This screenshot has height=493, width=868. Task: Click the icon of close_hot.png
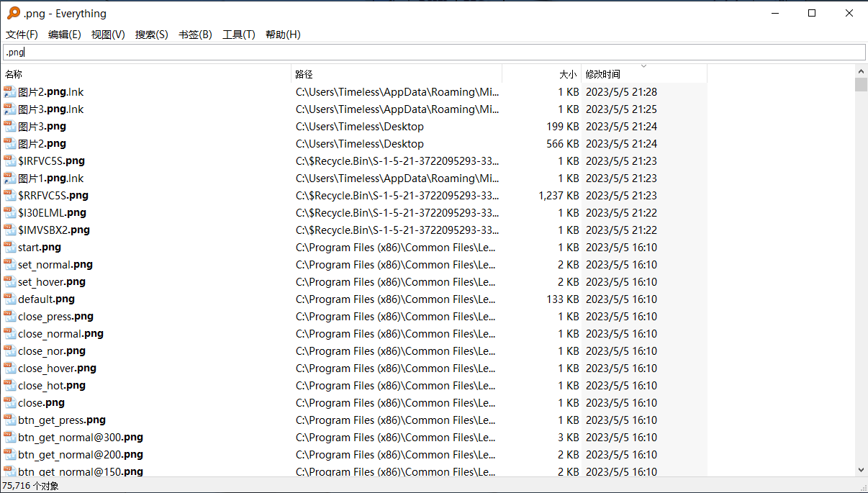coord(9,385)
